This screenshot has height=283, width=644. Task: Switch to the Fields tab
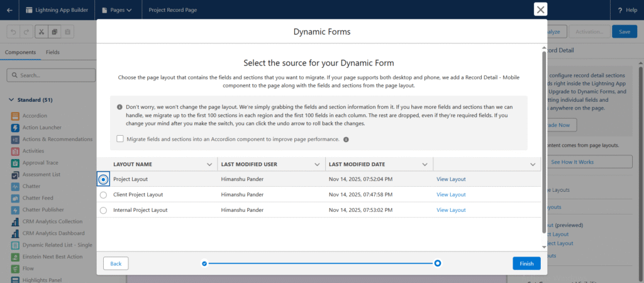pyautogui.click(x=53, y=52)
